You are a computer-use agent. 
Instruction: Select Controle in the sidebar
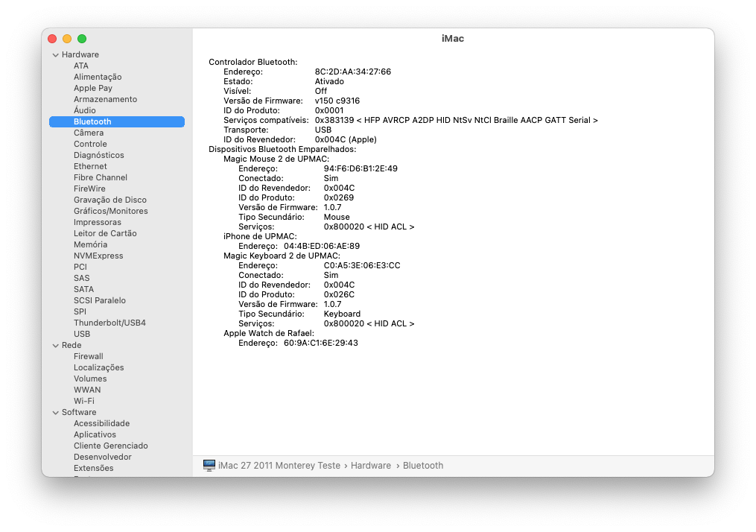click(x=90, y=144)
